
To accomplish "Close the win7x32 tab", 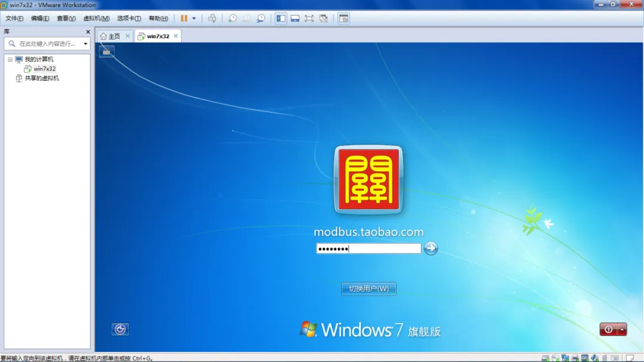I will (176, 36).
